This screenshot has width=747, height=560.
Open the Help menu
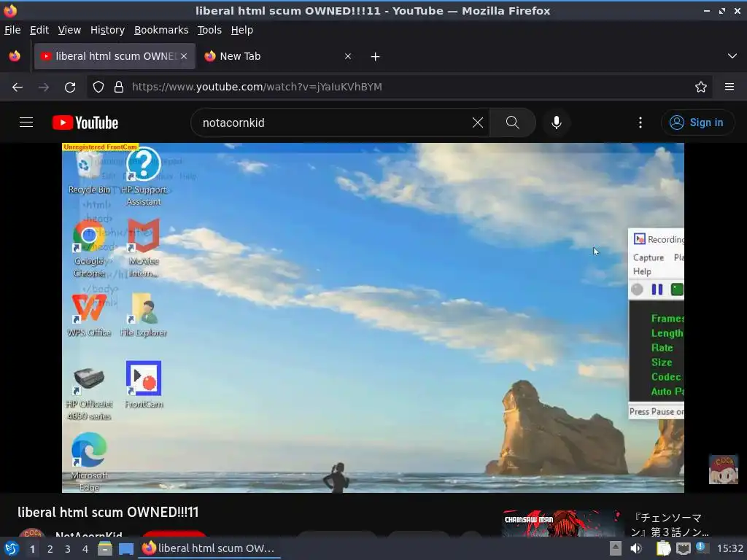(x=241, y=30)
